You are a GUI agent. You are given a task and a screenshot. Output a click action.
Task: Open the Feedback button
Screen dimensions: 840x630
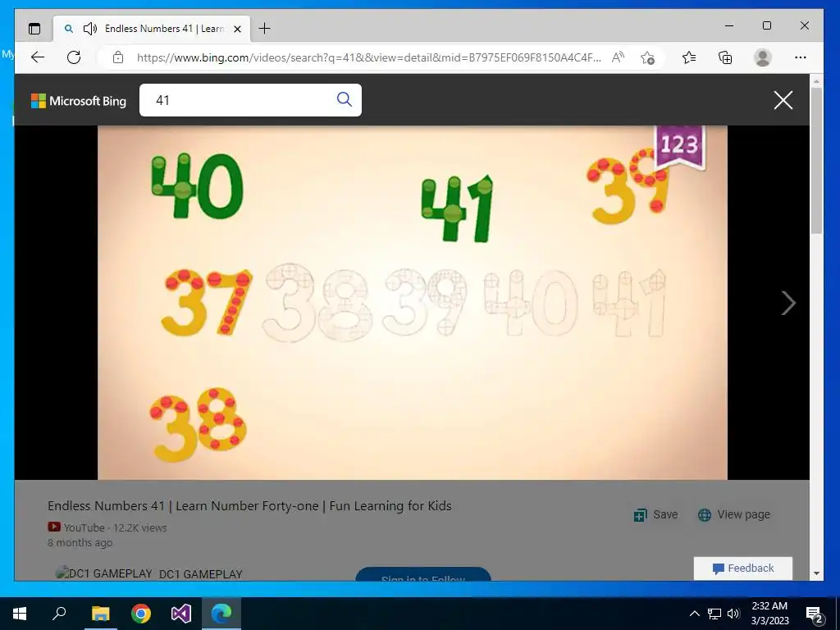[743, 568]
